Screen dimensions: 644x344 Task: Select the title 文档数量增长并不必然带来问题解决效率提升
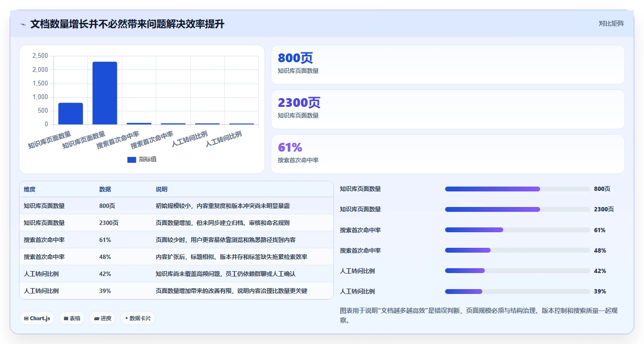tap(127, 24)
